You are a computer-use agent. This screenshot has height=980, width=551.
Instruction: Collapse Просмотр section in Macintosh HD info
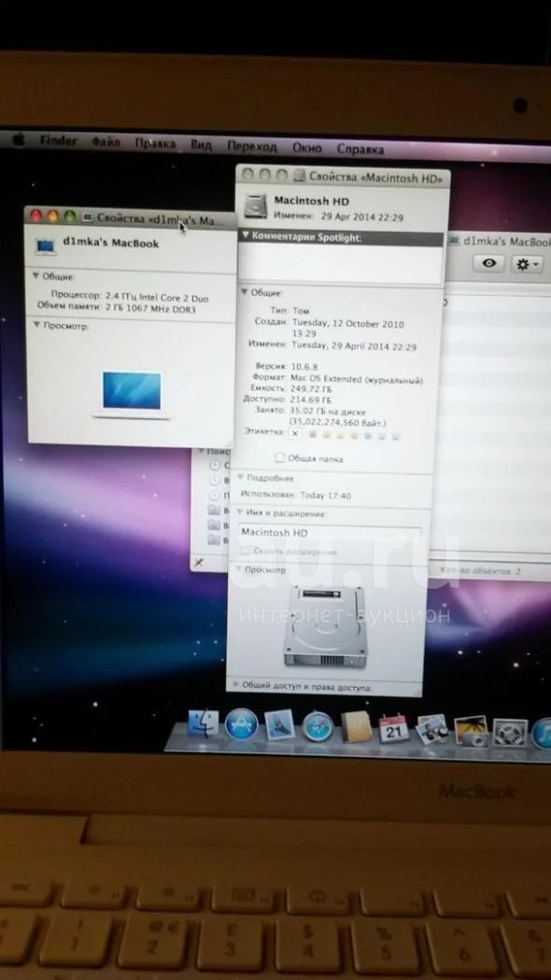[237, 569]
